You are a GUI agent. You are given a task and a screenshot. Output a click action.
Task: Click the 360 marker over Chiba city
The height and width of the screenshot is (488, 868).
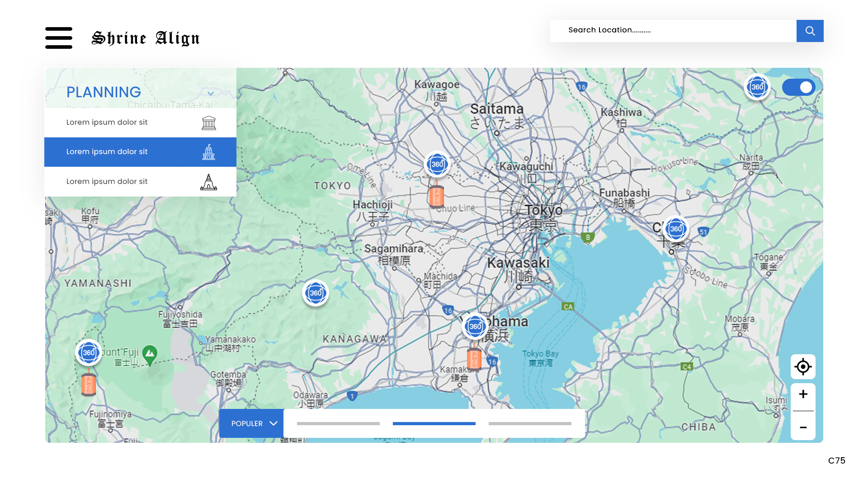pos(675,229)
